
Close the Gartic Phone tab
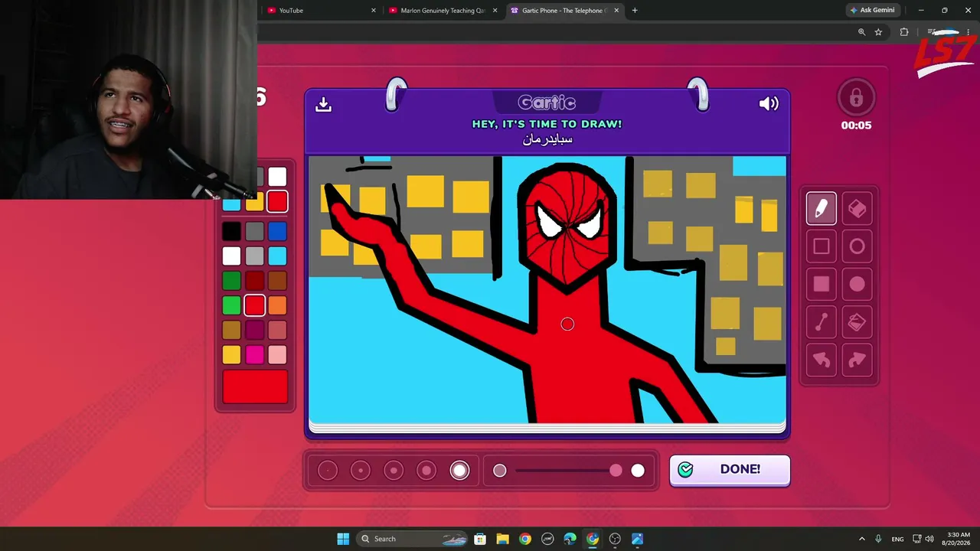coord(617,11)
